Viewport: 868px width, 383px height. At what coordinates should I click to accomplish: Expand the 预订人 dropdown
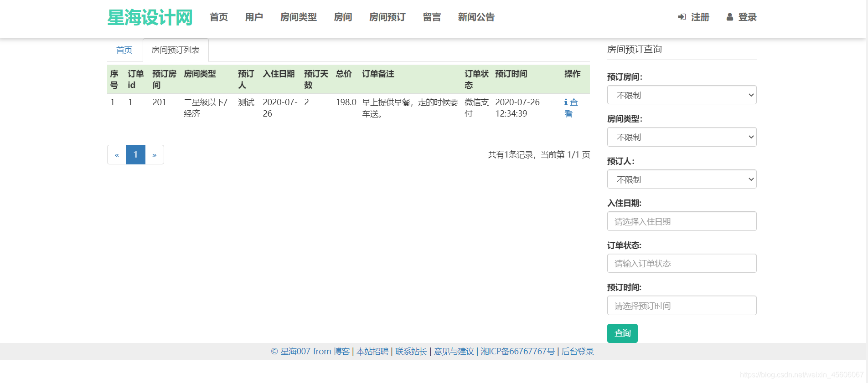tap(682, 179)
